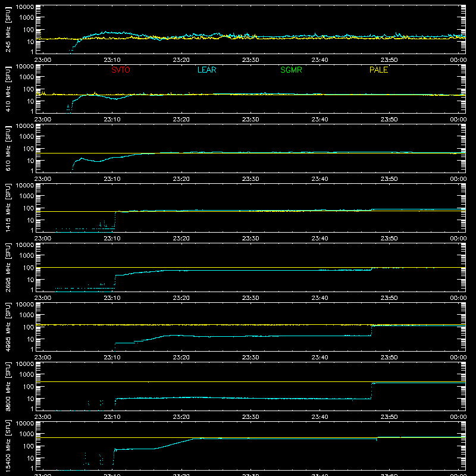This screenshot has width=476, height=476.
Task: Click 00:00 label under the 245 MHz plot
Action: click(458, 60)
